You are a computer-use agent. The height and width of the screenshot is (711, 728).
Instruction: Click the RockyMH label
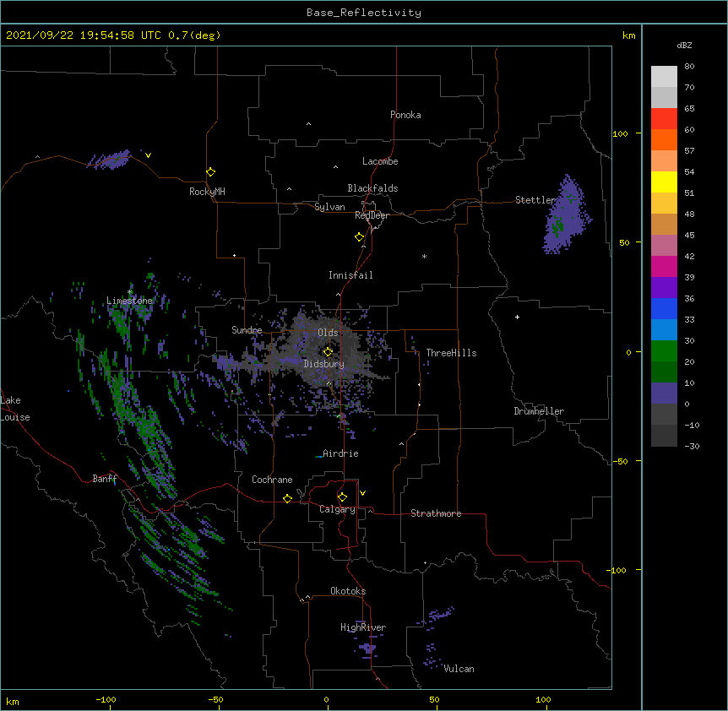207,192
